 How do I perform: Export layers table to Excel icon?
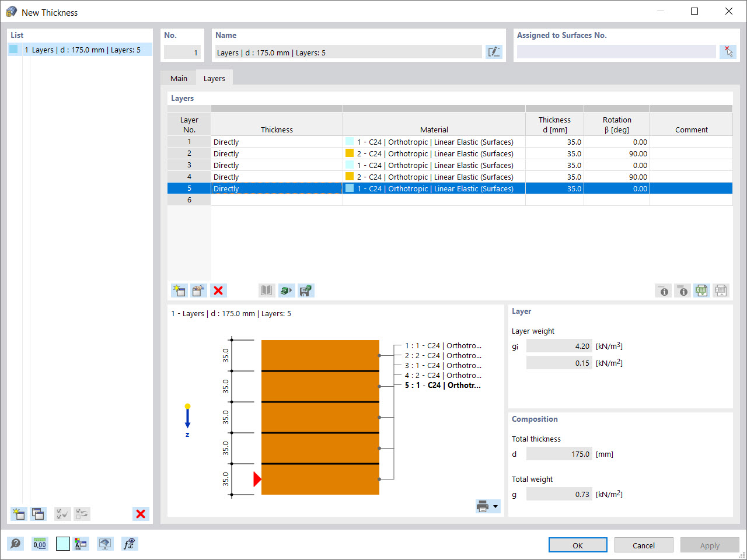[701, 290]
